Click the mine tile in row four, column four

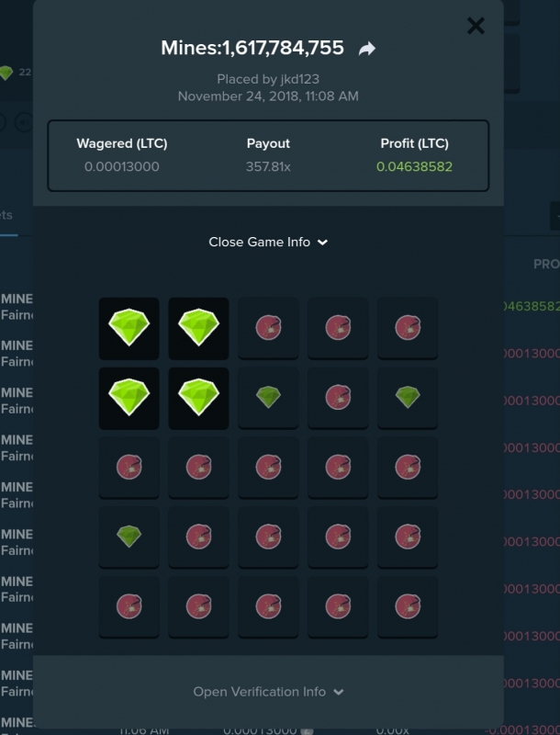[x=338, y=537]
